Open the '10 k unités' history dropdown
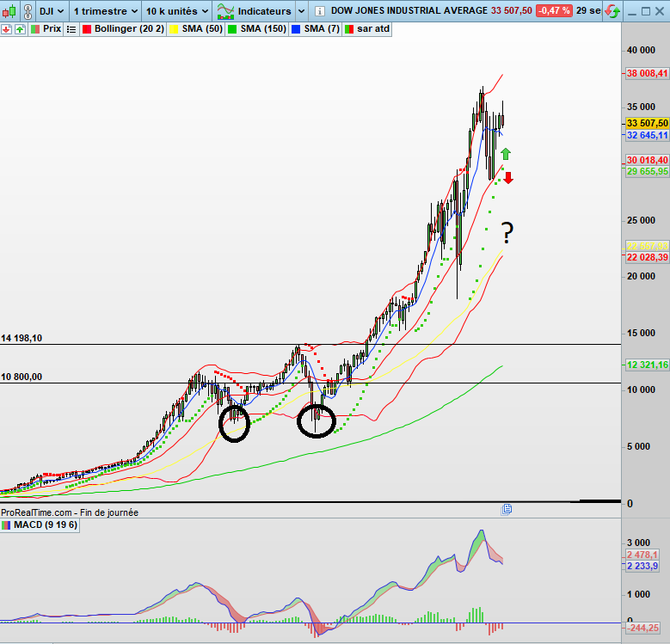Screen dimensions: 670x644 177,11
